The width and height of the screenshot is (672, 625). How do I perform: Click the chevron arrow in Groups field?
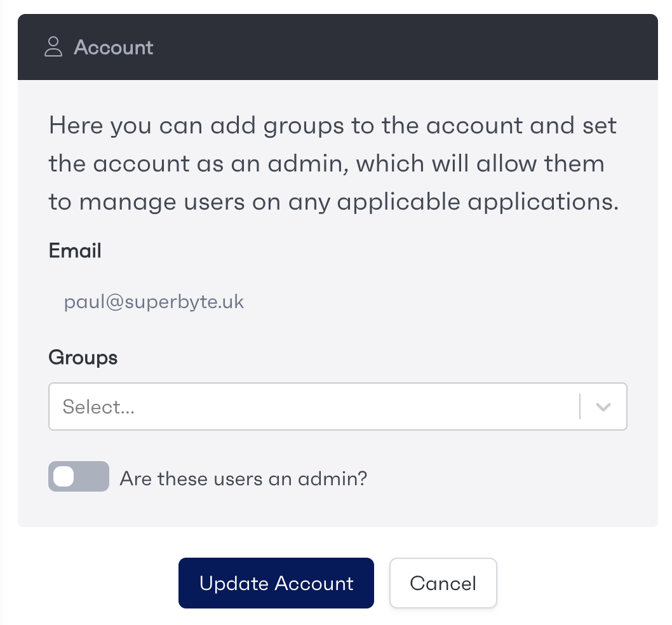coord(603,407)
